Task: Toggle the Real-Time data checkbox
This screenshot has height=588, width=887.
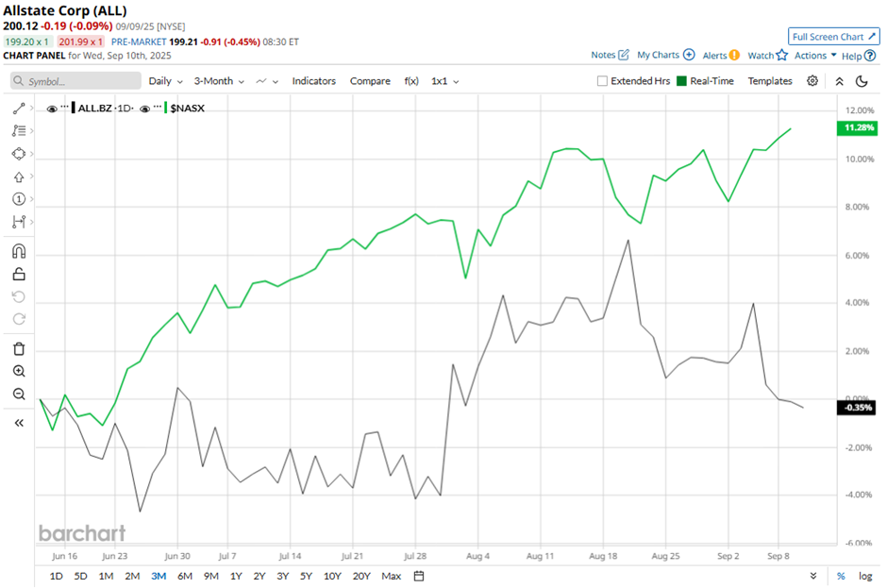Action: (x=681, y=81)
